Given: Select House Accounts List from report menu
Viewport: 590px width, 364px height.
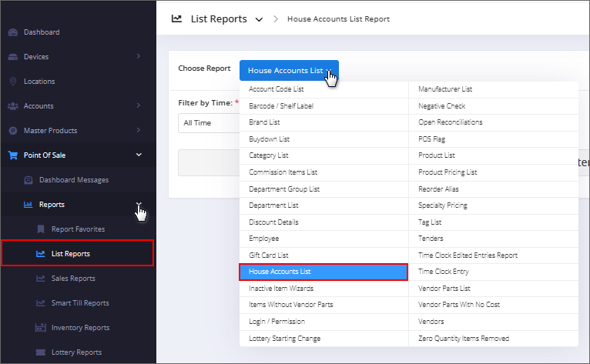Looking at the screenshot, I should tap(323, 272).
